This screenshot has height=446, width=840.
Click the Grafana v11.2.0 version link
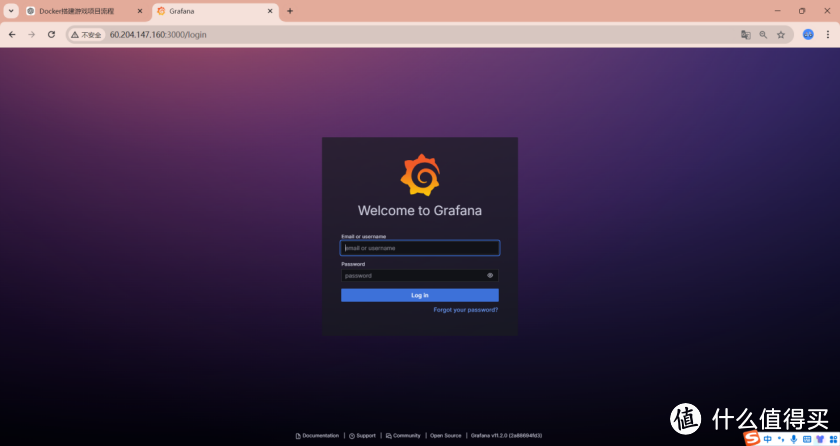pos(506,436)
